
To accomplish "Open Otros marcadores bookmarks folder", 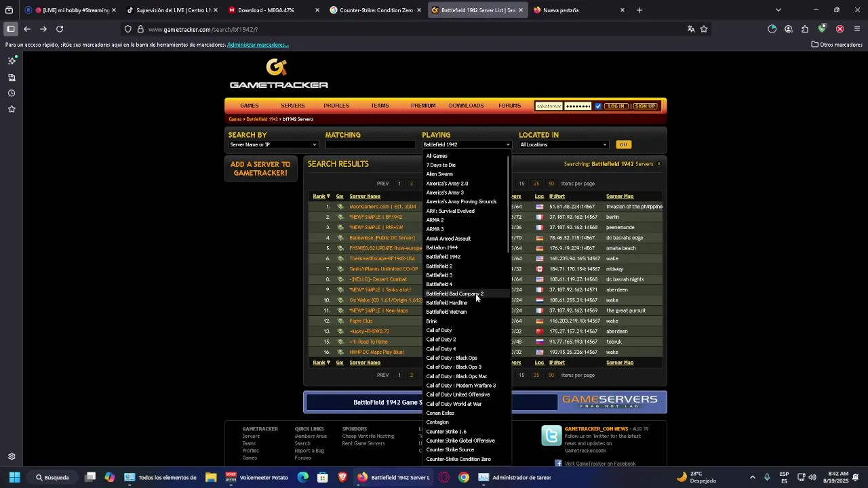I will [837, 45].
